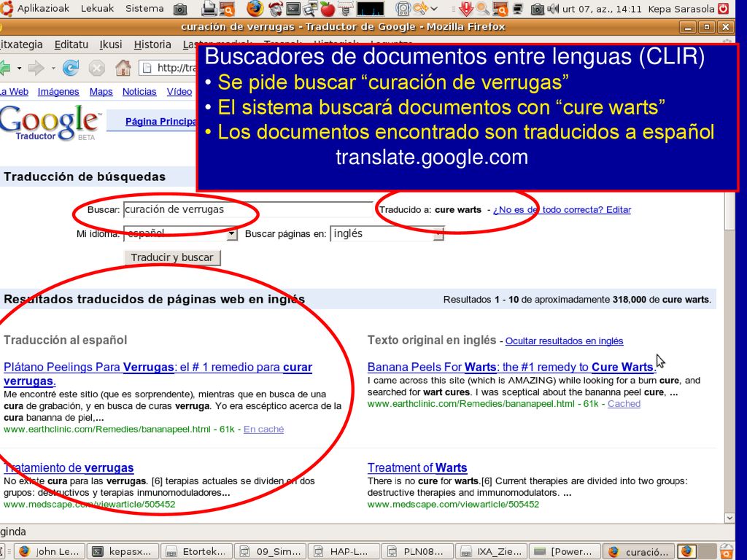Image resolution: width=747 pixels, height=560 pixels.
Task: Click the 'Buscar' search text field
Action: tap(248, 209)
